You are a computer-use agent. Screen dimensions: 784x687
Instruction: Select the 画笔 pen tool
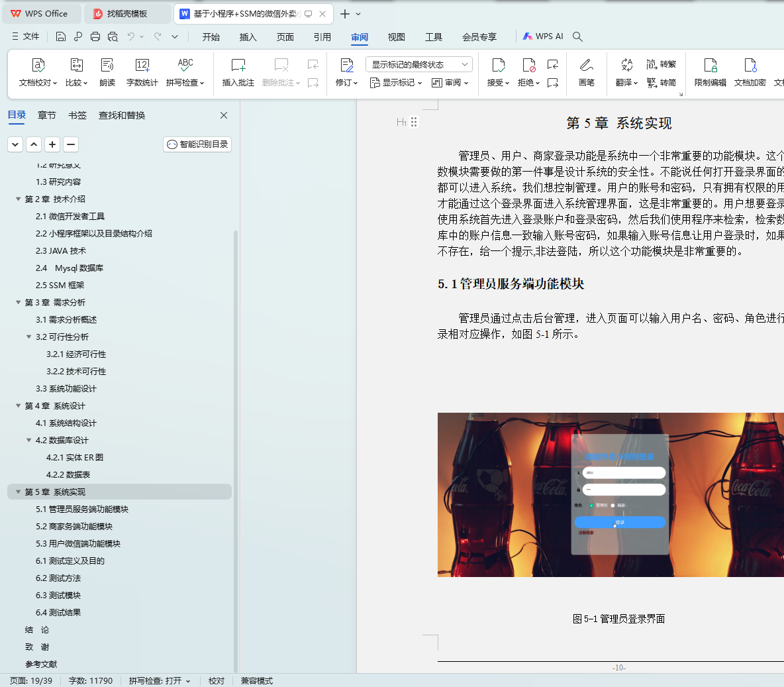587,73
